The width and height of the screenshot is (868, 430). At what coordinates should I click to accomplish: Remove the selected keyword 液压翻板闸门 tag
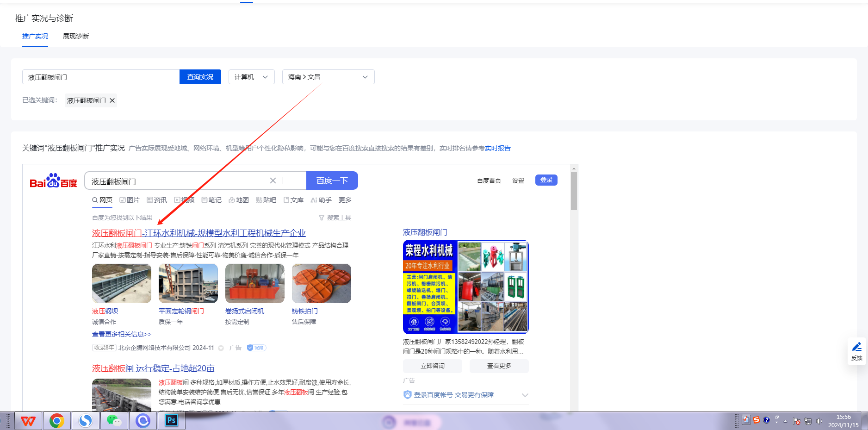112,100
